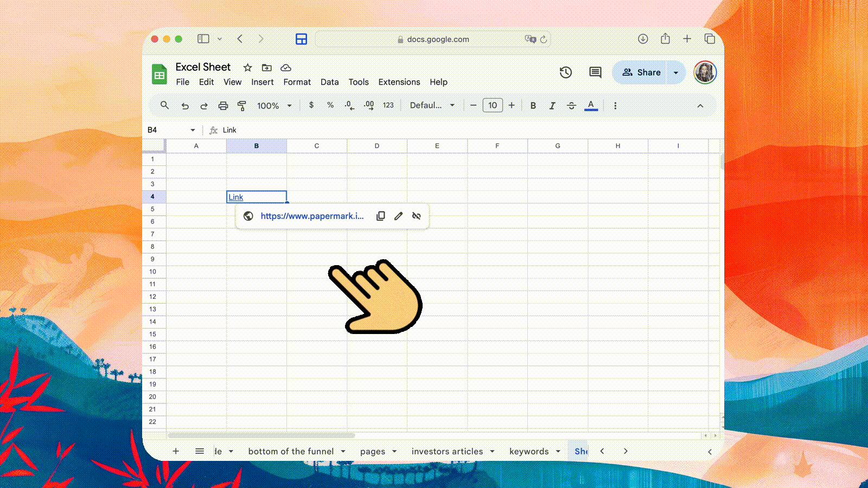Open the Print dialog
The width and height of the screenshot is (868, 488).
click(223, 105)
